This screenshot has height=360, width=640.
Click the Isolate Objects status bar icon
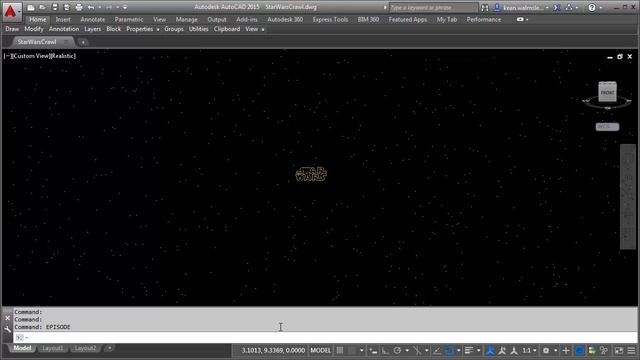(604, 350)
